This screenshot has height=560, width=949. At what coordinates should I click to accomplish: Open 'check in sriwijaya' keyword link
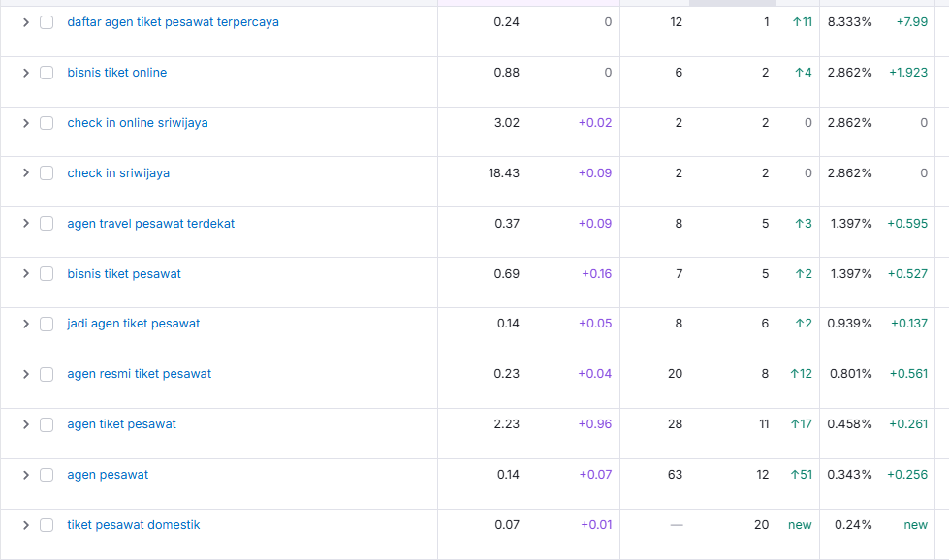[x=118, y=173]
